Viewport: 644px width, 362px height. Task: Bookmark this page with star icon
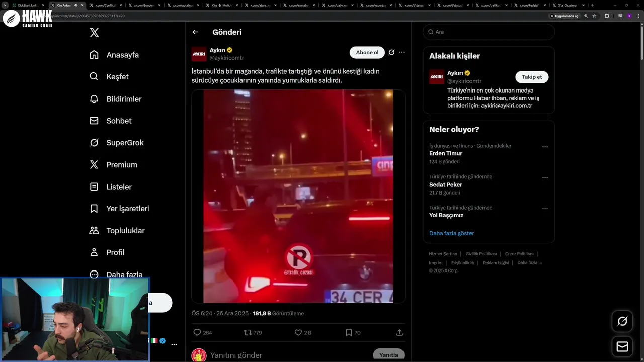(594, 16)
